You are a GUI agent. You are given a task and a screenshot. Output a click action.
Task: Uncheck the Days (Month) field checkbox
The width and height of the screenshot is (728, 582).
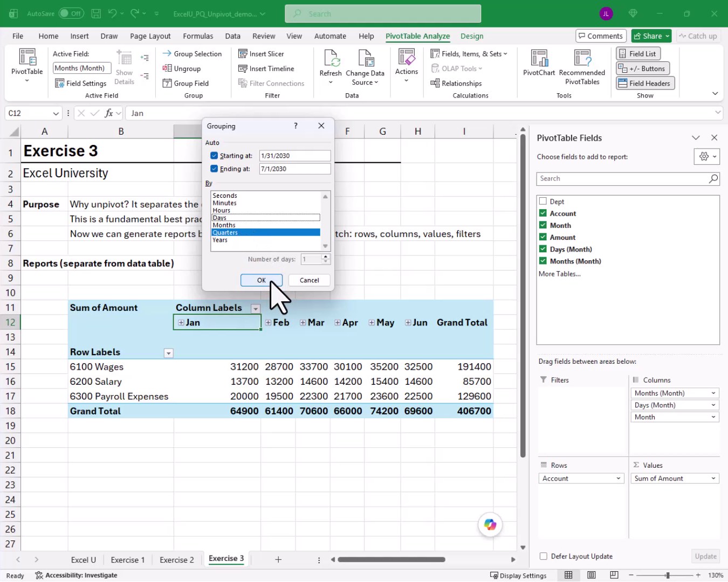pos(543,248)
